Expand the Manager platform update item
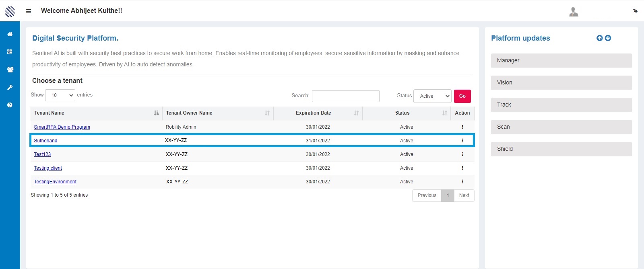This screenshot has height=269, width=644. [561, 61]
